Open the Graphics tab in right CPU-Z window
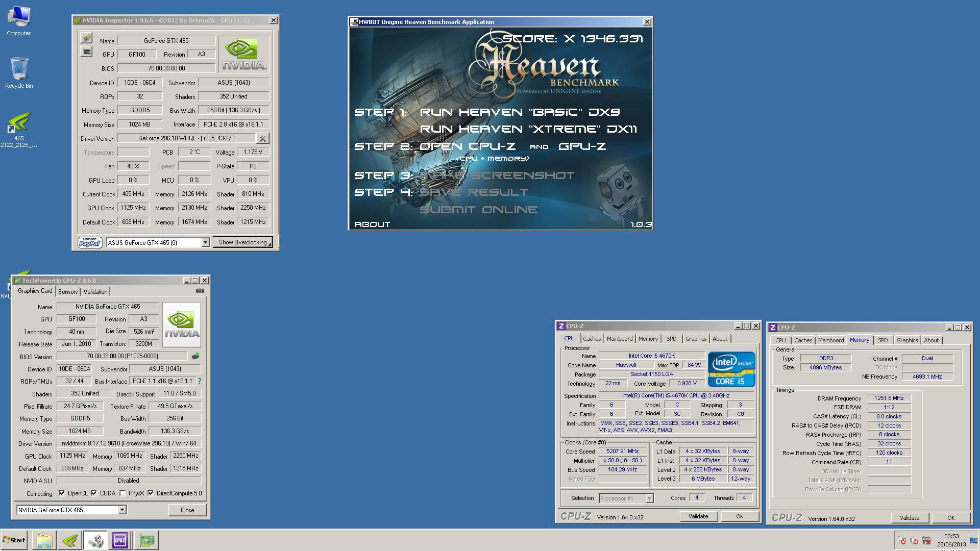The width and height of the screenshot is (980, 551). pos(908,340)
